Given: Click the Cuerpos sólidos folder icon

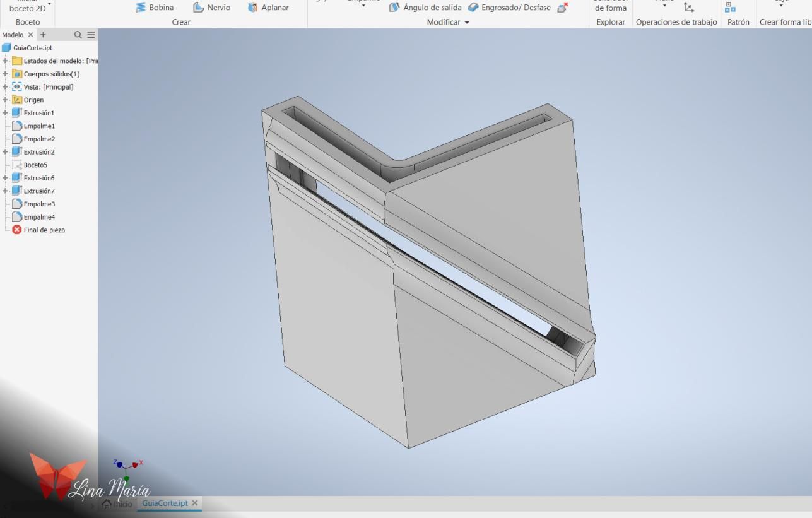Looking at the screenshot, I should [x=17, y=74].
